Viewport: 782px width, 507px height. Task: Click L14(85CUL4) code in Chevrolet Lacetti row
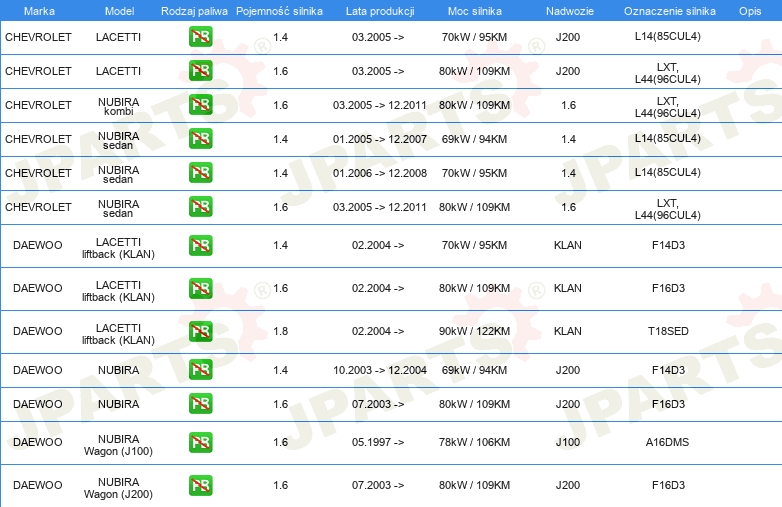[x=668, y=36]
